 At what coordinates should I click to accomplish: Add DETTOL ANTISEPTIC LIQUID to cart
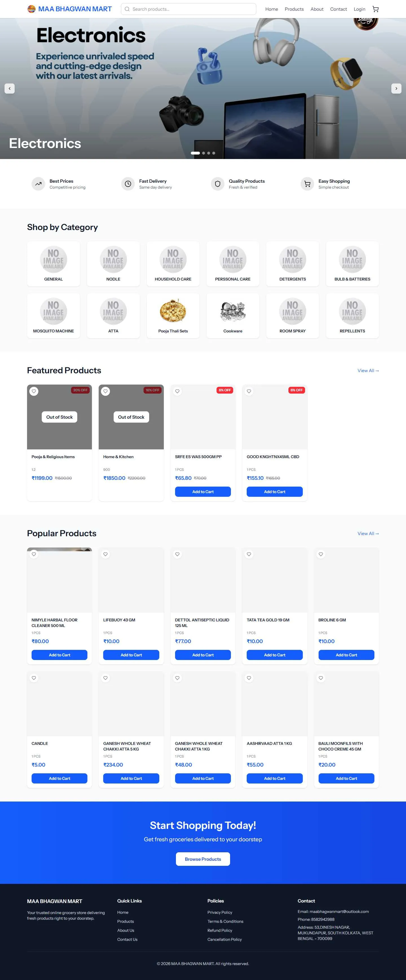pos(203,655)
